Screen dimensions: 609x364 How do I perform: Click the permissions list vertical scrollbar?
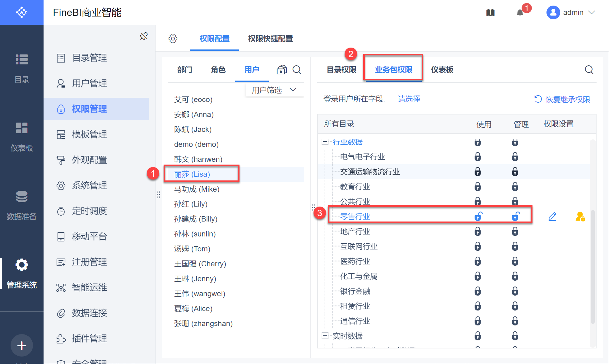coord(593,268)
